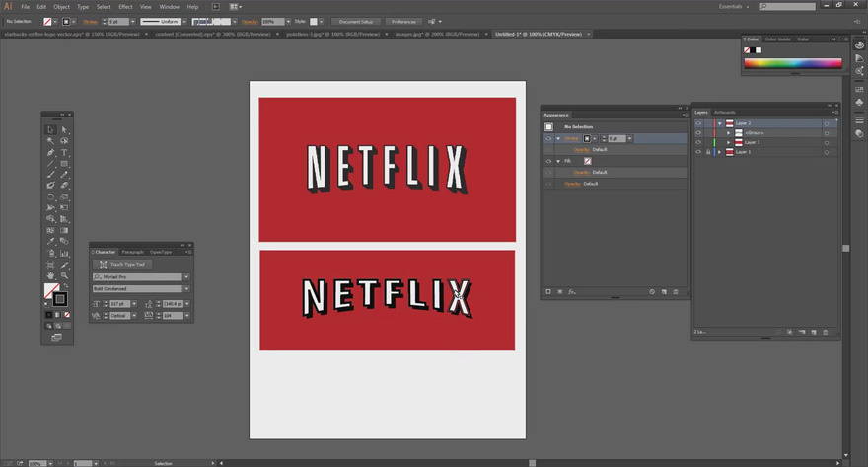Click Delete Selected Item trash in Appearance panel

(676, 292)
